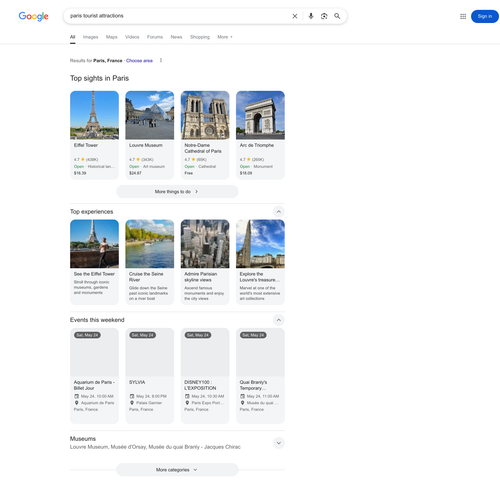Switch to the Videos tab
Image resolution: width=500 pixels, height=496 pixels.
132,37
